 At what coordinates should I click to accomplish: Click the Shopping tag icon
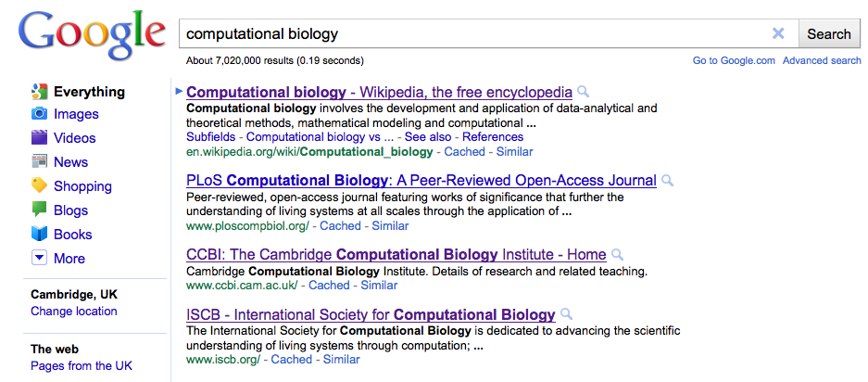39,185
